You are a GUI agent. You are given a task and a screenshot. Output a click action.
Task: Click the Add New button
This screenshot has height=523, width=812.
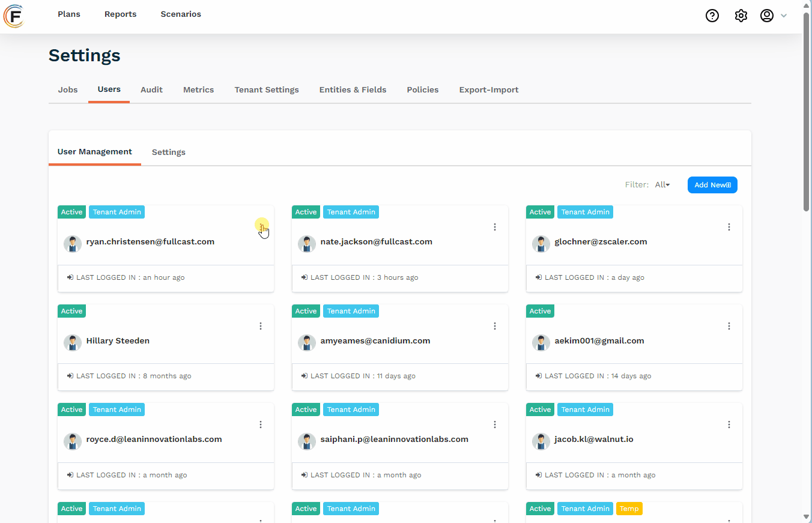pos(712,185)
